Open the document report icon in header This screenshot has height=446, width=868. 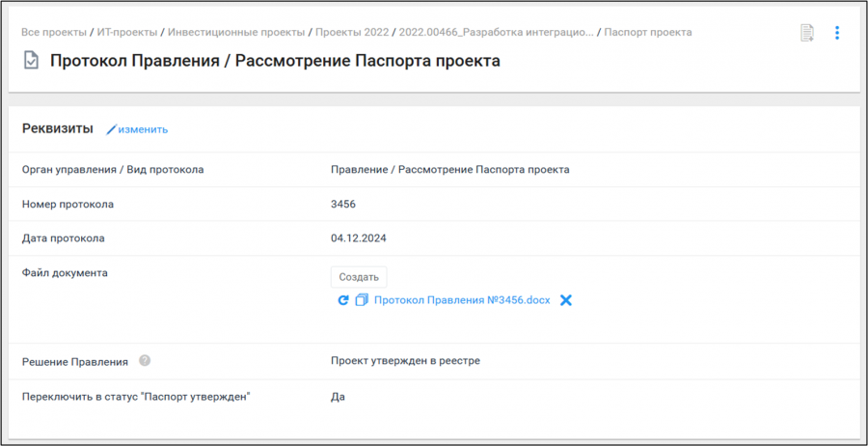click(x=807, y=33)
